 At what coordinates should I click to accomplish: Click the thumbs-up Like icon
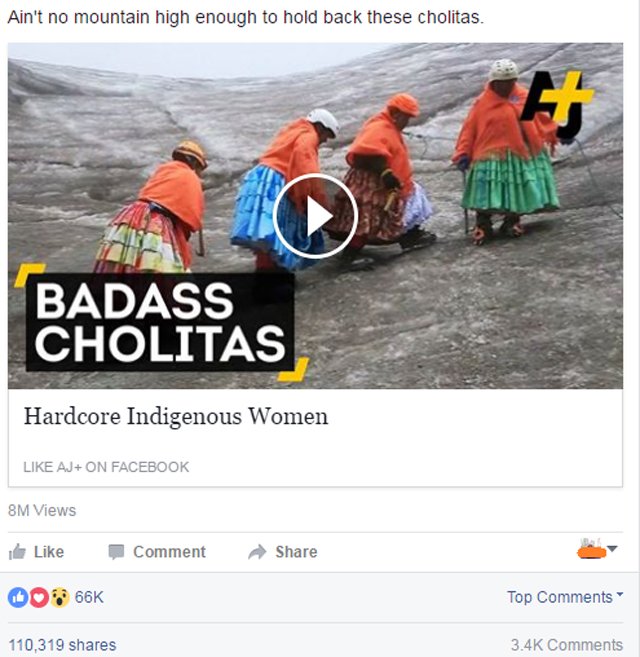tap(17, 552)
